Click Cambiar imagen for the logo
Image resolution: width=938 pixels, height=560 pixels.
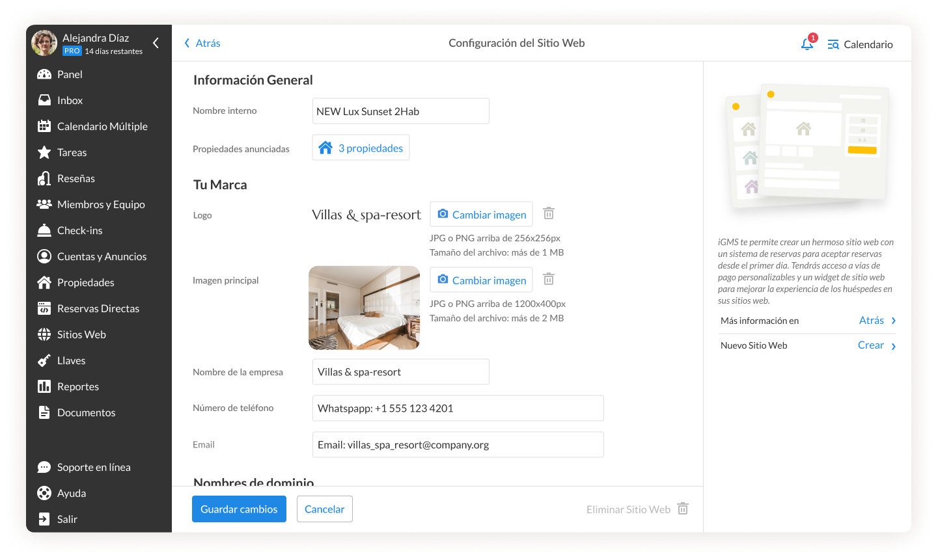482,214
